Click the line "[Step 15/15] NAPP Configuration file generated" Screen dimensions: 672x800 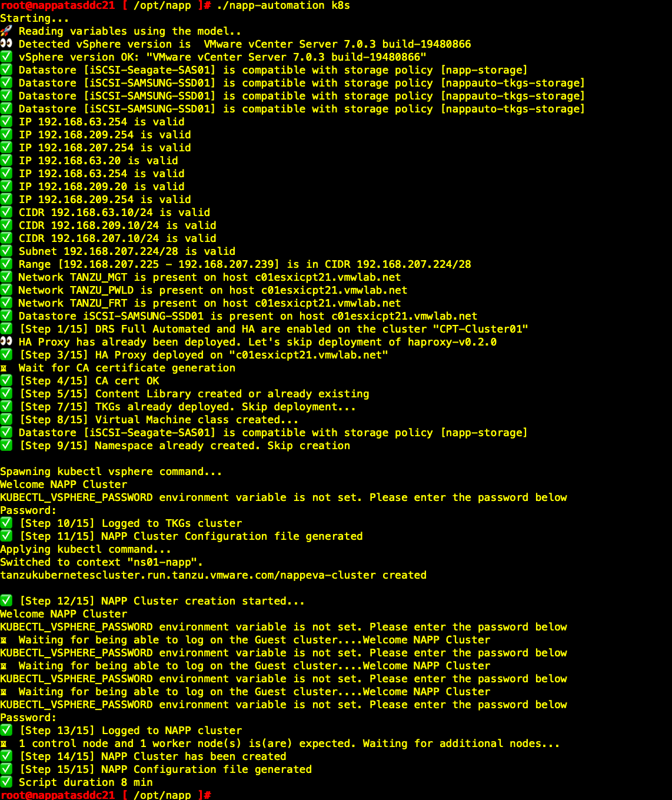pyautogui.click(x=166, y=769)
